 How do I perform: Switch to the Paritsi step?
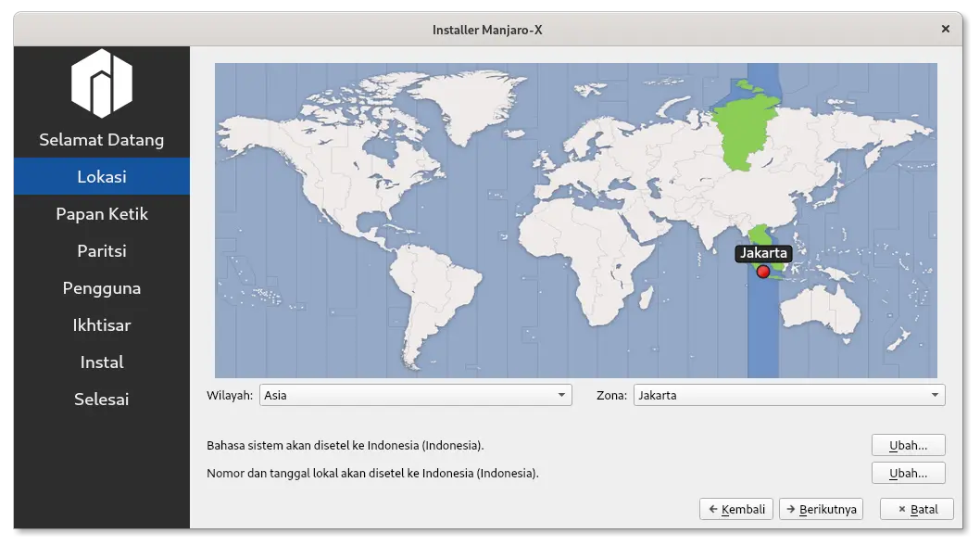101,251
